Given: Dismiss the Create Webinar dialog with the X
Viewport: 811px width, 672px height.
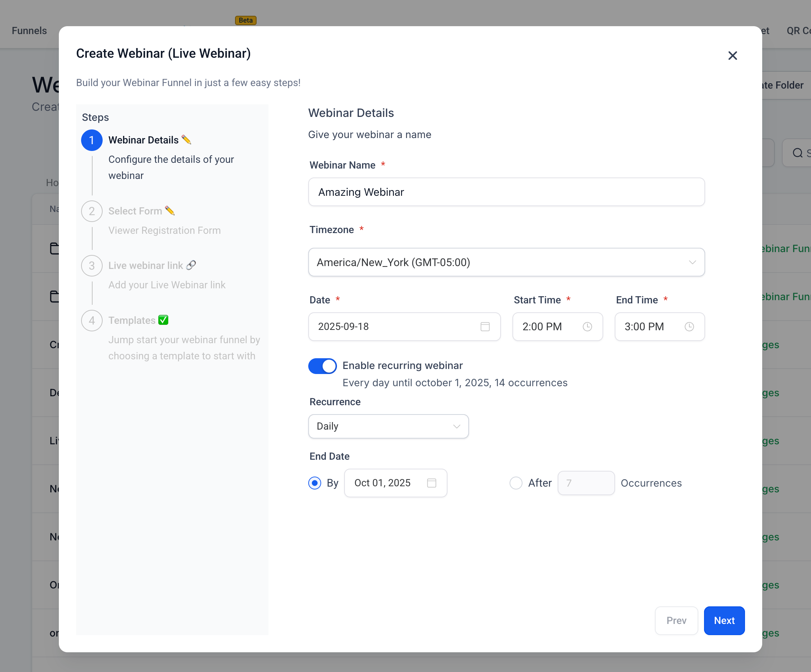Looking at the screenshot, I should (x=733, y=56).
